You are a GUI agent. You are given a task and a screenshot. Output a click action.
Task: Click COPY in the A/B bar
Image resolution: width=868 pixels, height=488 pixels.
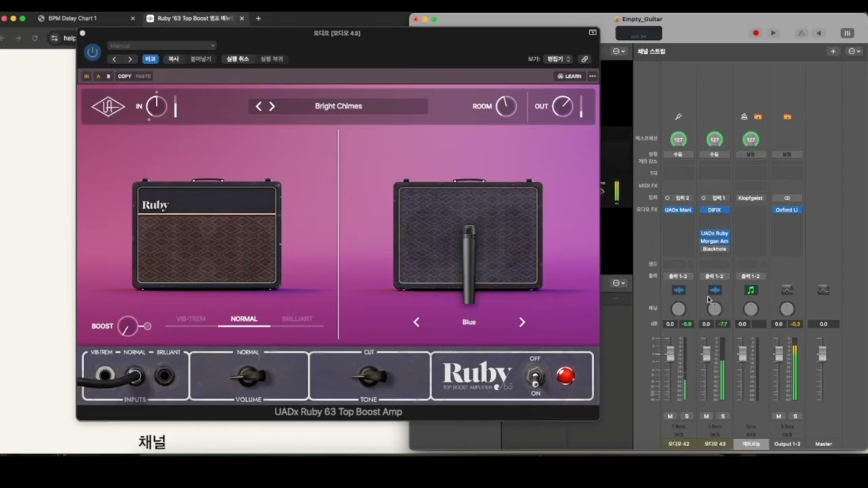click(x=125, y=76)
